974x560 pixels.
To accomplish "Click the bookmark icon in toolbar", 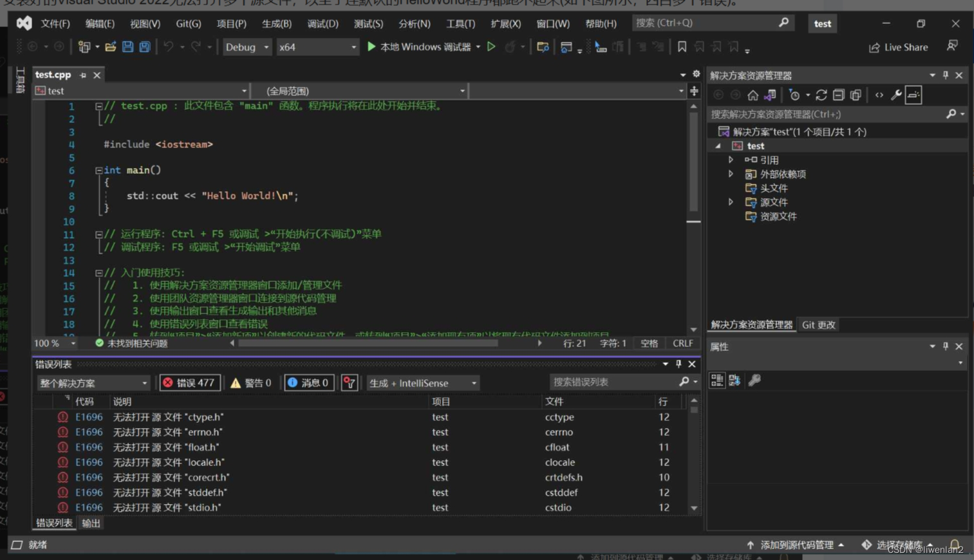I will (x=682, y=46).
